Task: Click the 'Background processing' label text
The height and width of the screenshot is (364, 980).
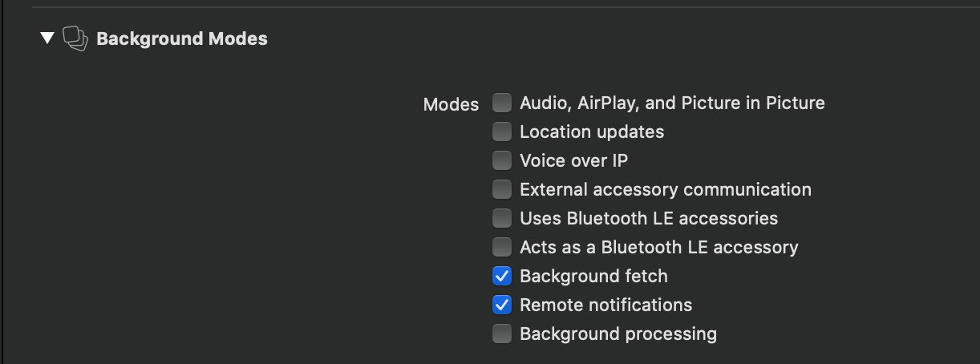Action: coord(618,334)
